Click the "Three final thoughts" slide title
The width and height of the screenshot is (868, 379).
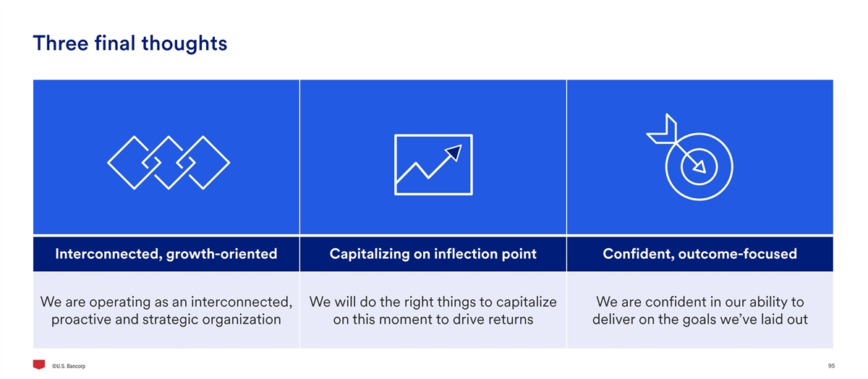tap(130, 43)
